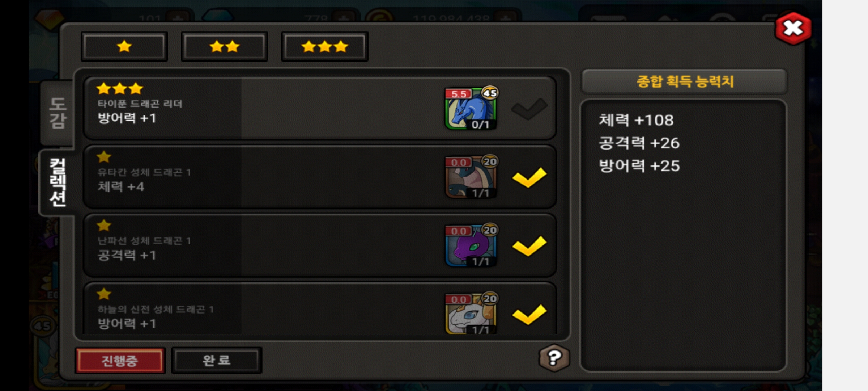This screenshot has height=391, width=868.
Task: Show the 진행중 in-progress collections
Action: tap(120, 361)
